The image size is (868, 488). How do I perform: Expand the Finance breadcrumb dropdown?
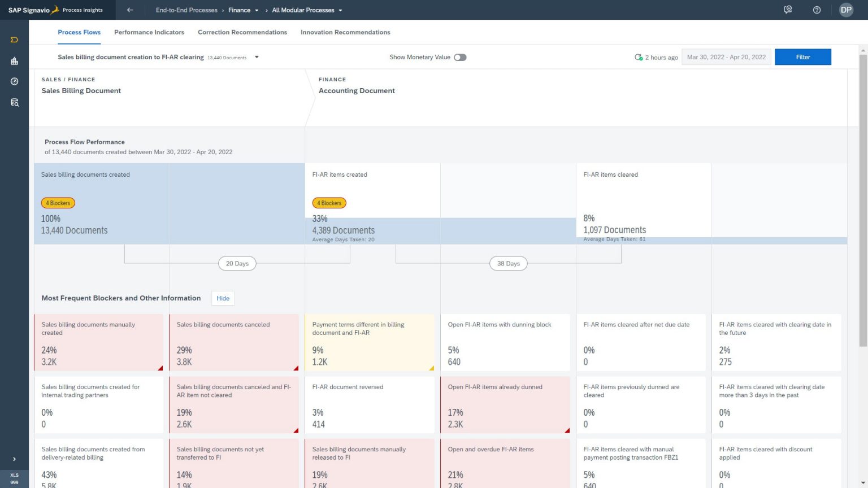point(257,10)
